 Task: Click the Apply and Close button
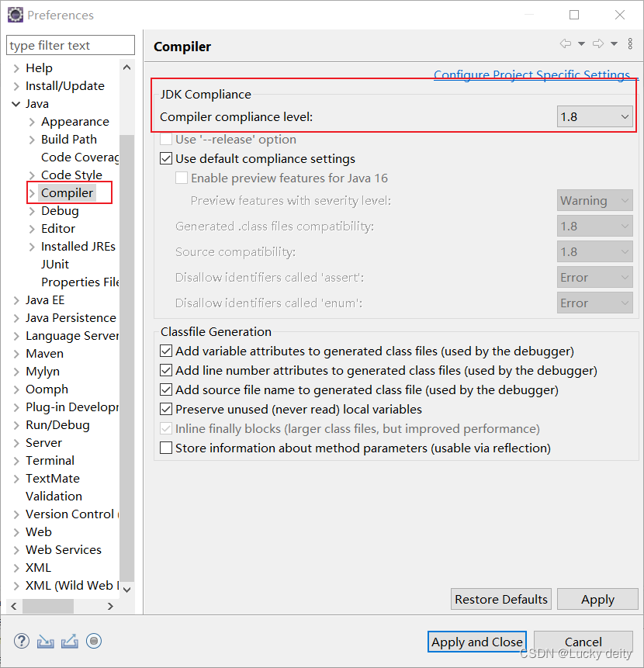pyautogui.click(x=476, y=642)
